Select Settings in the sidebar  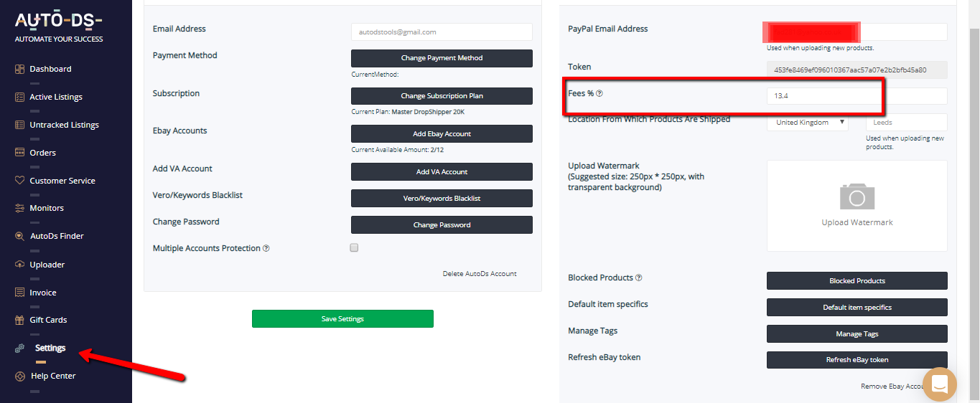[50, 348]
